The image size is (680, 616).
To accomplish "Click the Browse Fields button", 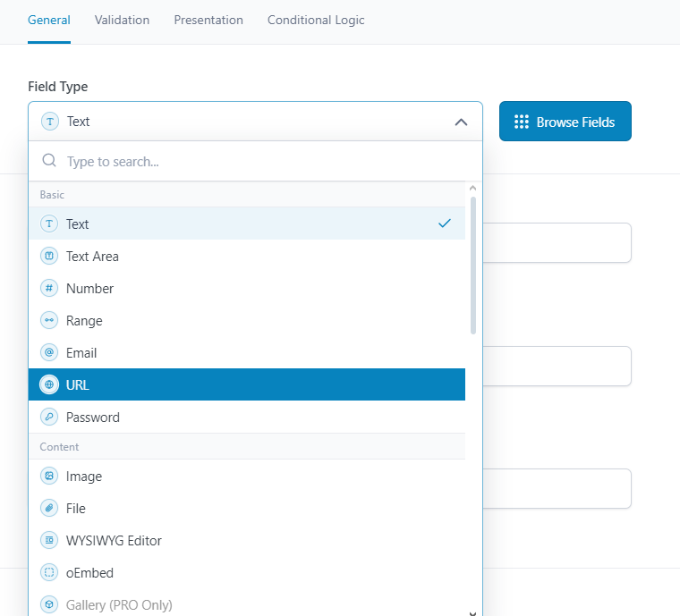I will click(565, 122).
